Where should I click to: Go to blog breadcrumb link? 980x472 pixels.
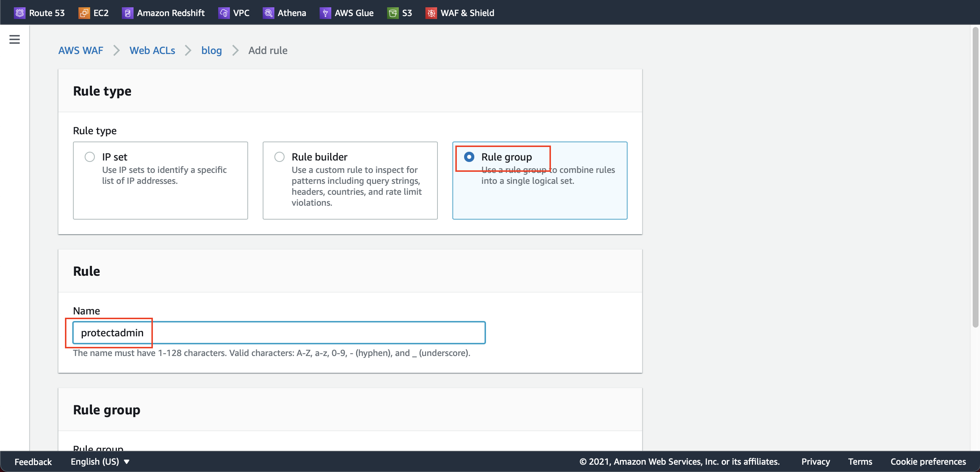[211, 50]
